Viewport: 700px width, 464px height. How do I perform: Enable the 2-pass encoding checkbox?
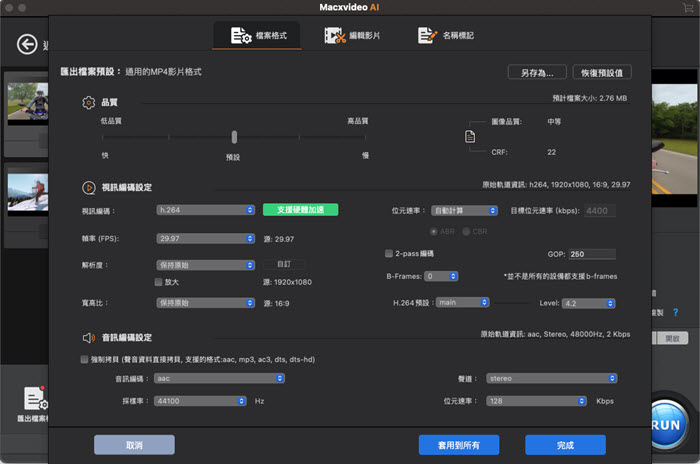point(389,253)
